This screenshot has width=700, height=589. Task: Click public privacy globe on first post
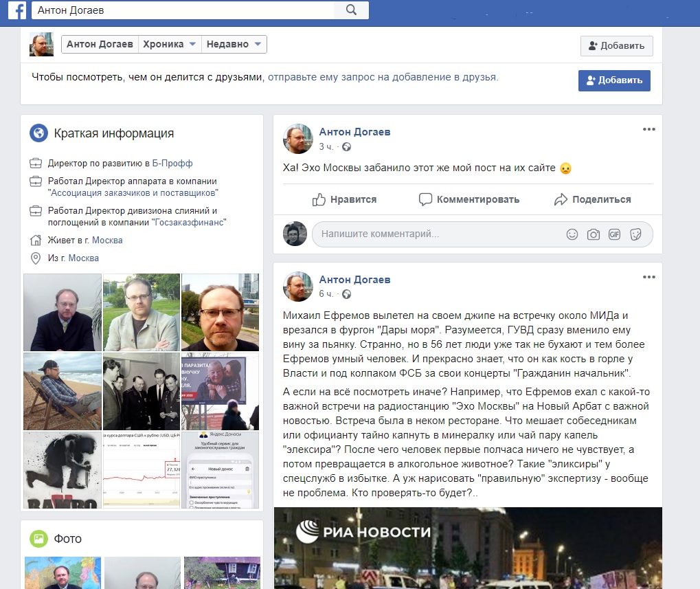coord(347,146)
